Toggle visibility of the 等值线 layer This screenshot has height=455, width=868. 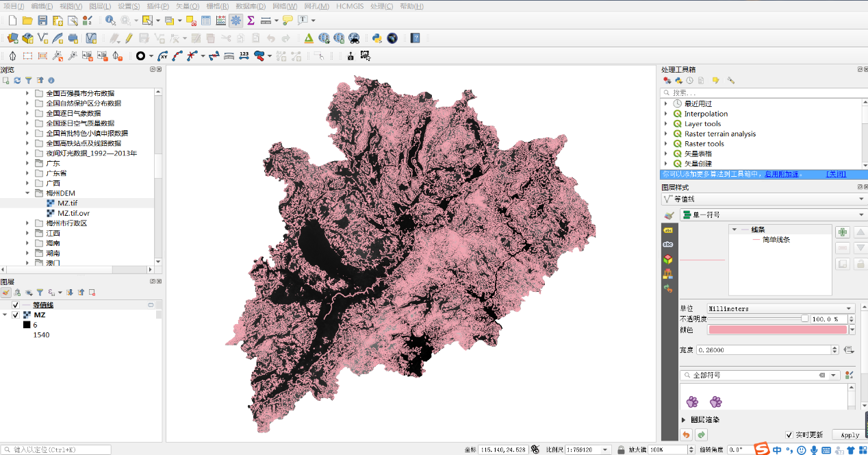pyautogui.click(x=15, y=305)
